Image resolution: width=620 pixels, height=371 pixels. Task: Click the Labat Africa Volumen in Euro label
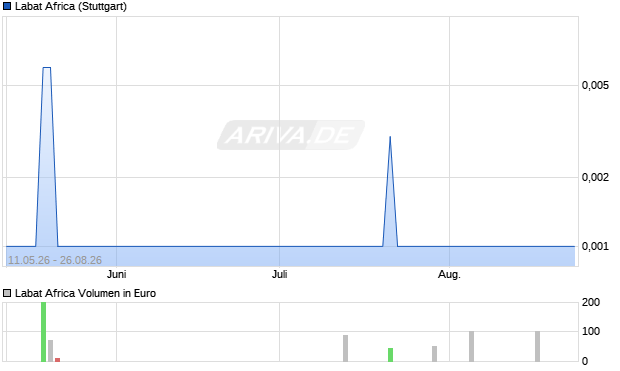tap(85, 293)
